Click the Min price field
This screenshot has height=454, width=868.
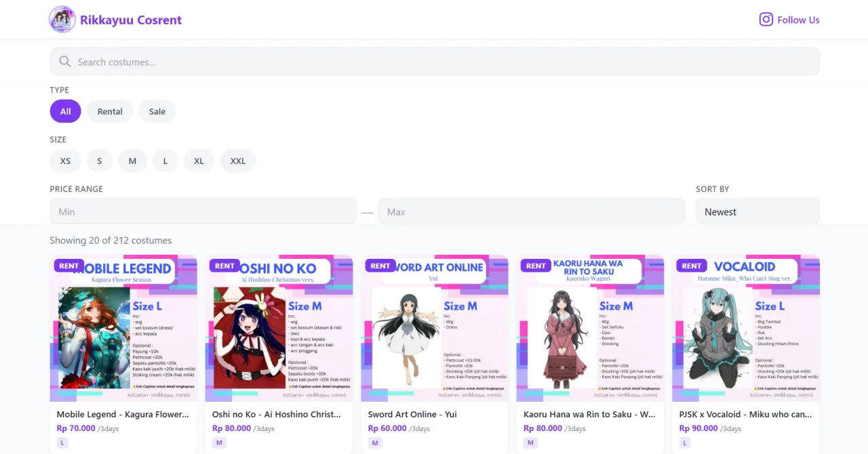[x=203, y=211]
